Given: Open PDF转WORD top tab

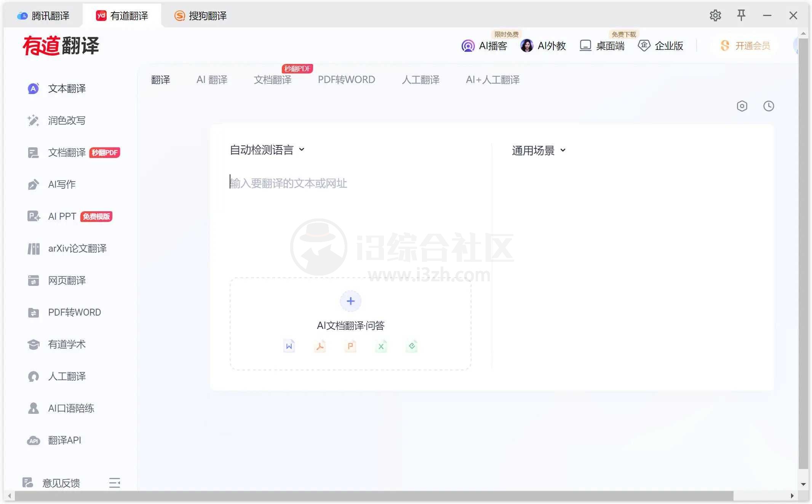Looking at the screenshot, I should coord(347,80).
